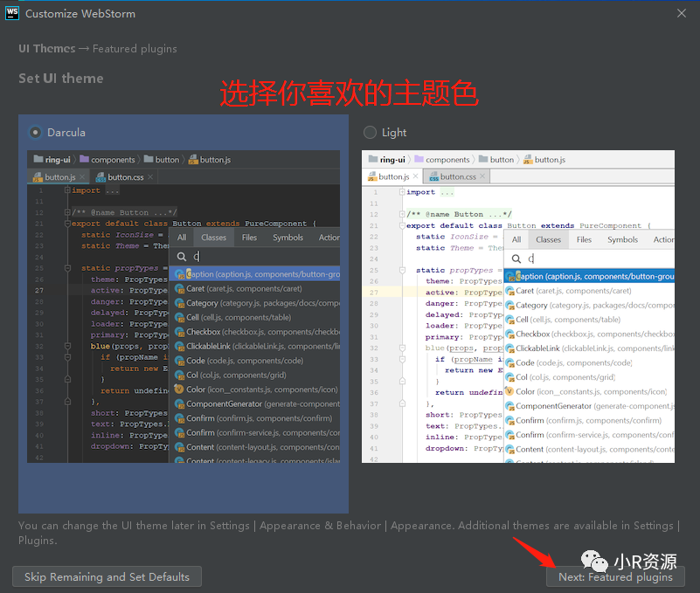Viewport: 700px width, 593px height.
Task: Collapse export default class fold in Darcula preview
Action: click(x=67, y=224)
